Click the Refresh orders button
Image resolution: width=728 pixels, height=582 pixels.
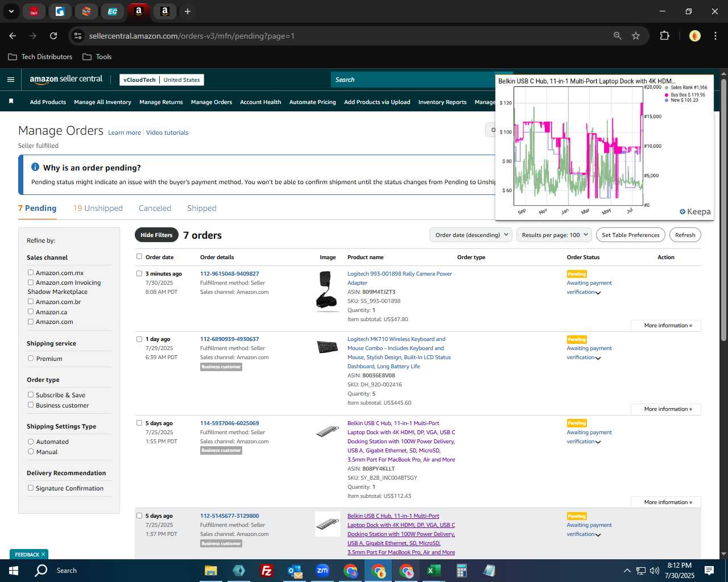[685, 235]
